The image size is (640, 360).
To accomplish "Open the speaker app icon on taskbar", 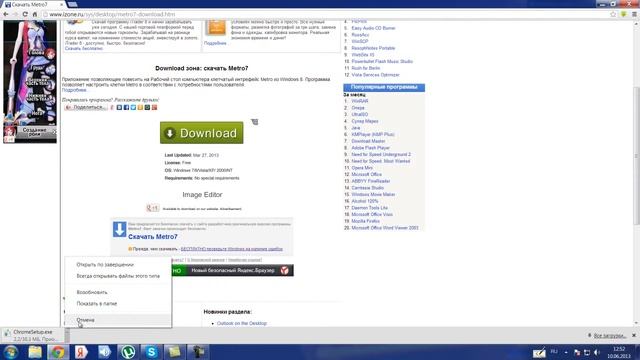I will click(x=104, y=352).
